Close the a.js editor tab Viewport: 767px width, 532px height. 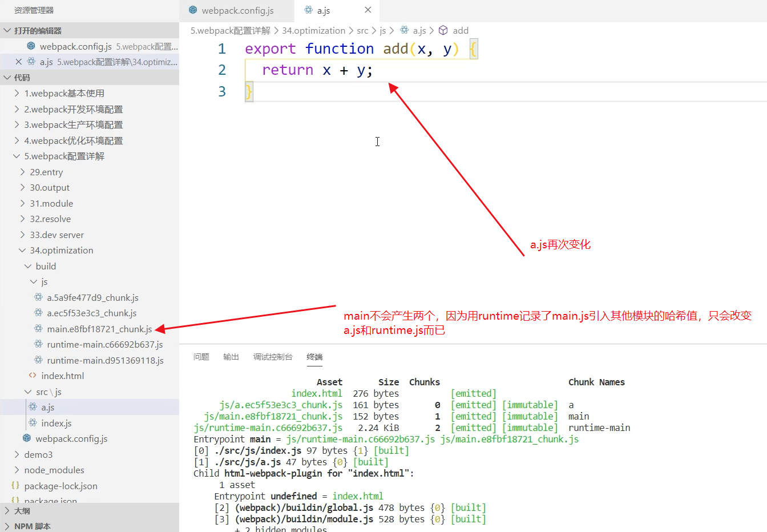coord(368,10)
